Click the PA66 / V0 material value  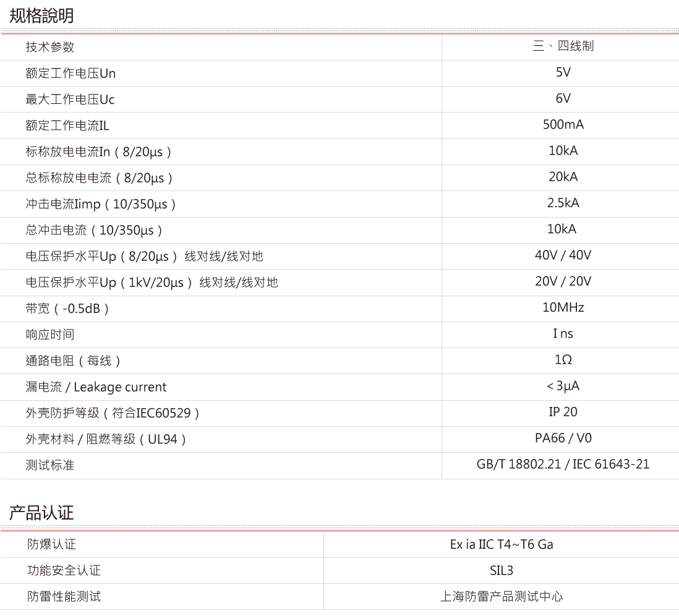coord(563,438)
